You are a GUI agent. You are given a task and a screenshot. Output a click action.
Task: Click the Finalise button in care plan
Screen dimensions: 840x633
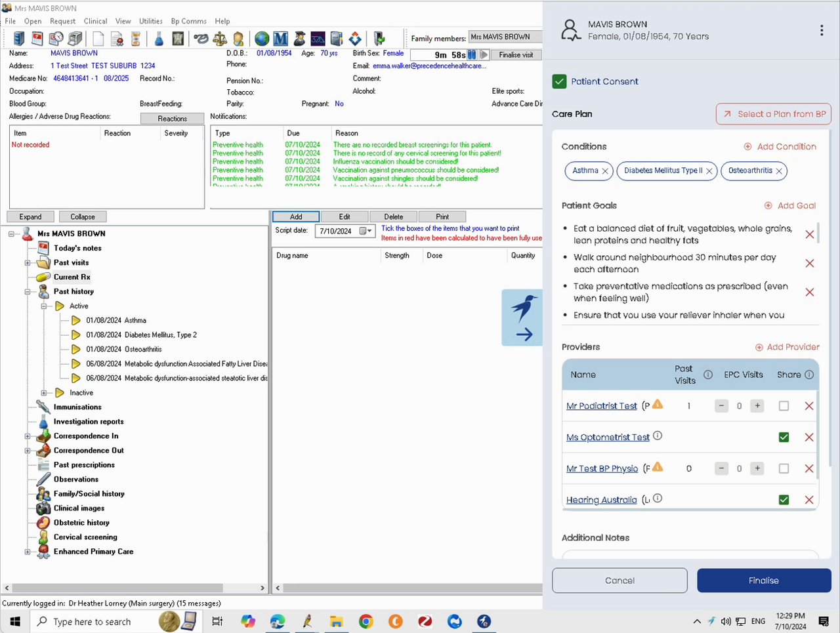click(x=764, y=581)
